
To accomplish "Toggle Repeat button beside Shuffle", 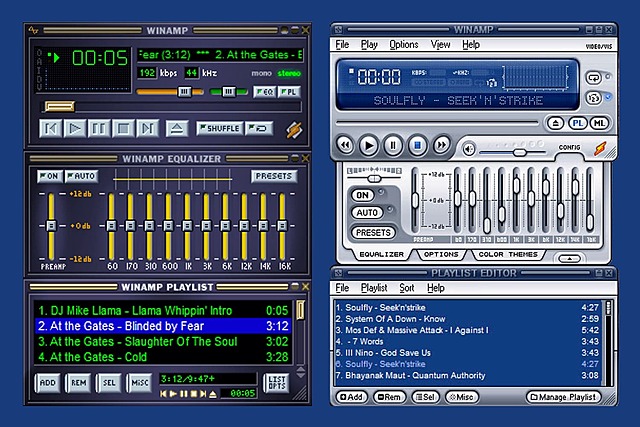I will click(259, 129).
